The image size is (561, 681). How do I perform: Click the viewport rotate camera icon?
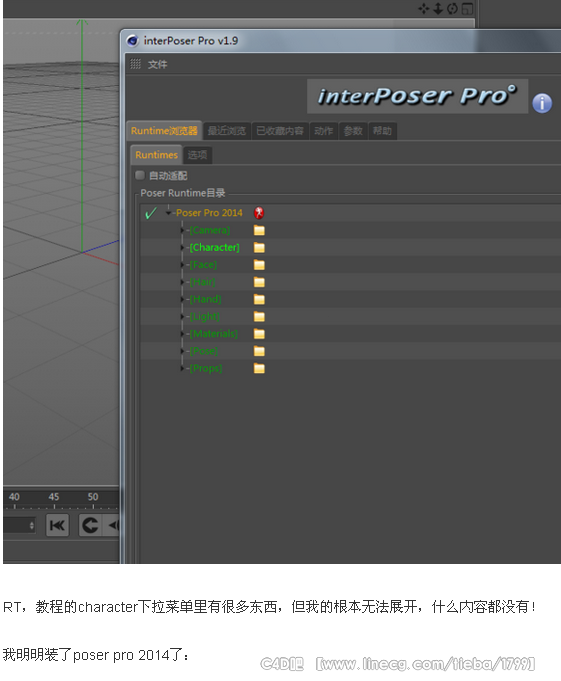coord(452,9)
